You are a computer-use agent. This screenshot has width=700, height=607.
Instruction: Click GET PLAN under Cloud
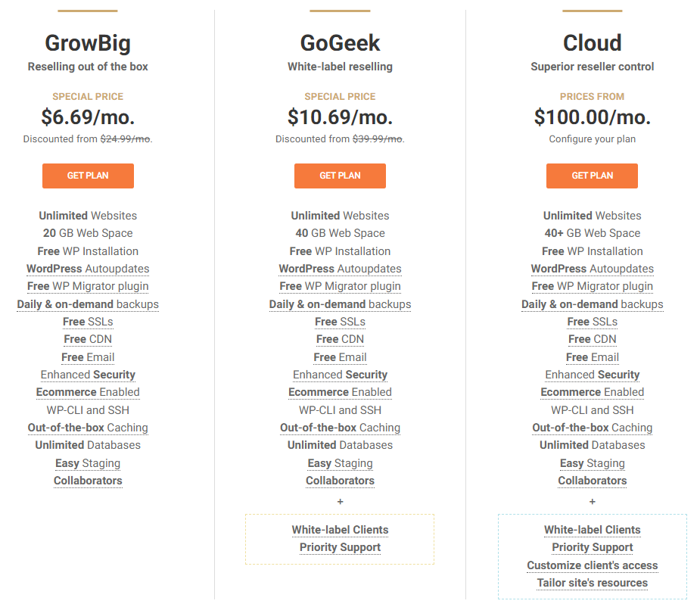[592, 176]
